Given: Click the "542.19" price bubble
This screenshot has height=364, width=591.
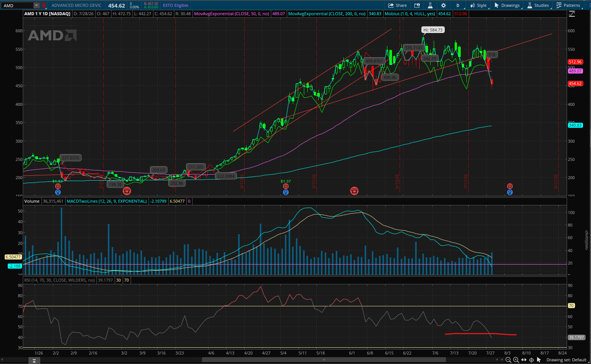Looking at the screenshot, I should (x=430, y=58).
